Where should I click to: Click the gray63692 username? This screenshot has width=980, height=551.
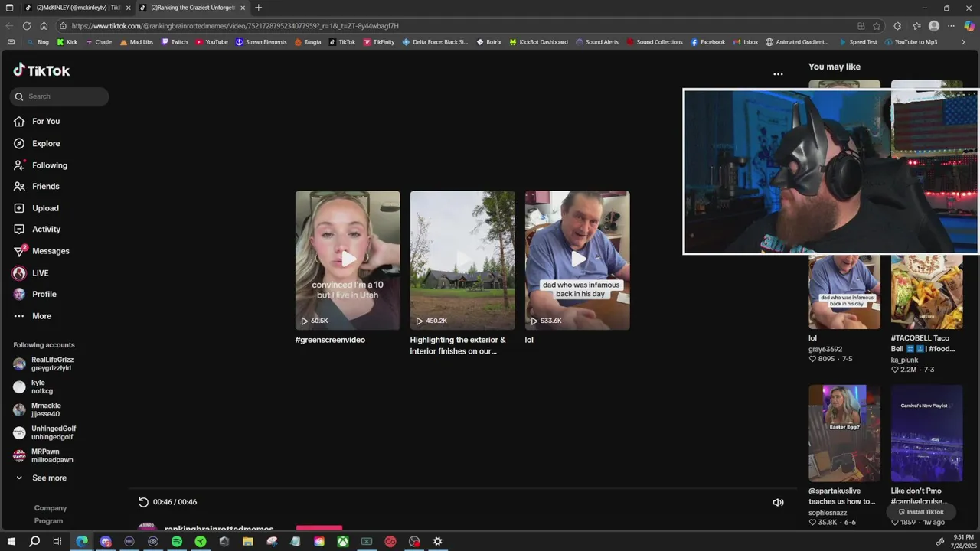tap(825, 349)
